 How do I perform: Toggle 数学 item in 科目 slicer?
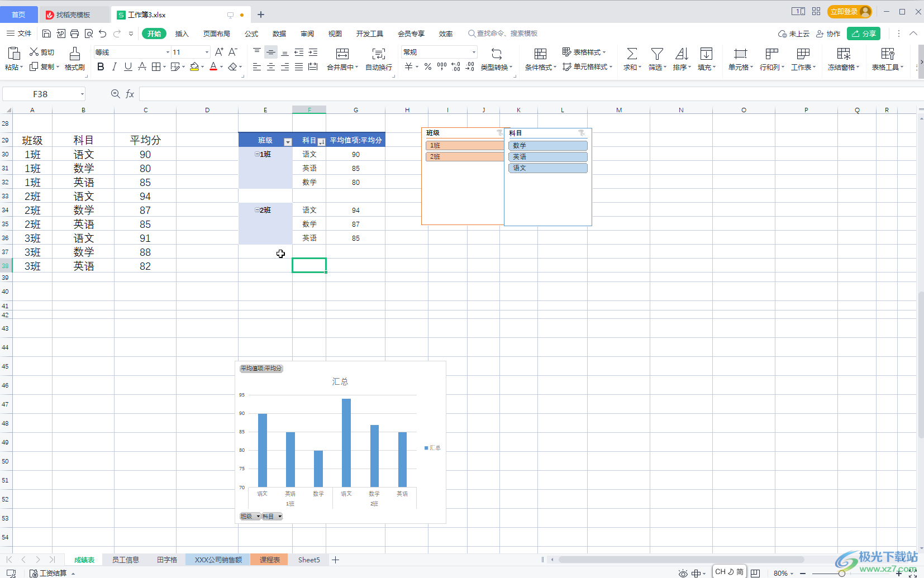click(x=548, y=146)
